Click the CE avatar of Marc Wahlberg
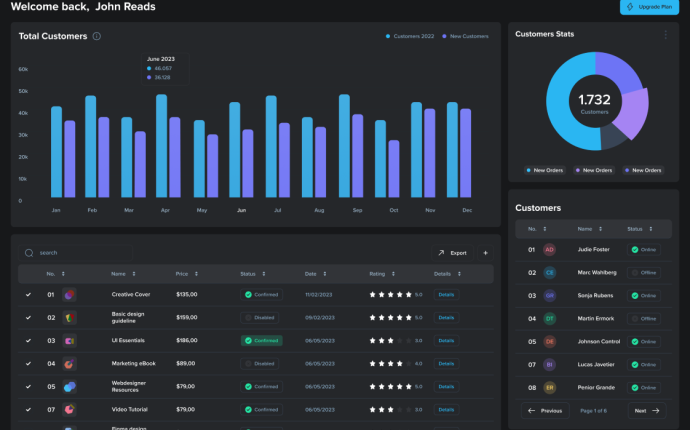690x430 pixels. click(549, 272)
